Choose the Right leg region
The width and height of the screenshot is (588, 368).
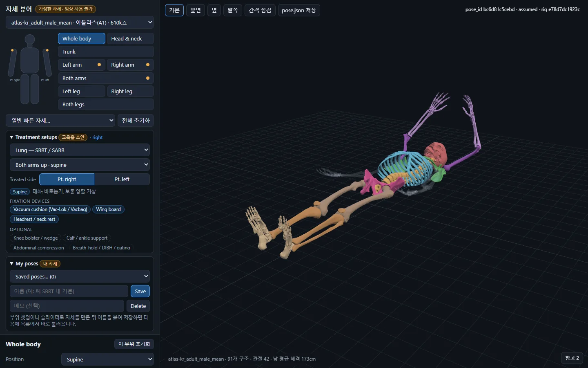pyautogui.click(x=130, y=91)
